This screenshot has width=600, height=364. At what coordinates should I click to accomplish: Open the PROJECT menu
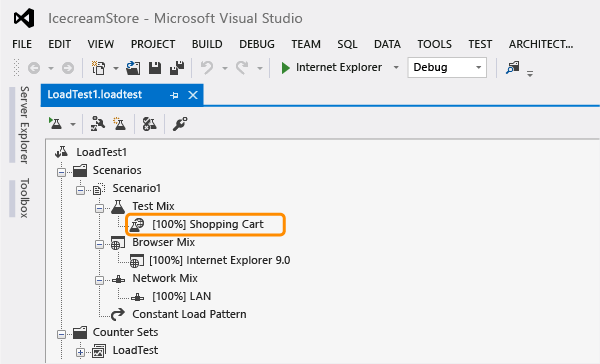[x=153, y=44]
